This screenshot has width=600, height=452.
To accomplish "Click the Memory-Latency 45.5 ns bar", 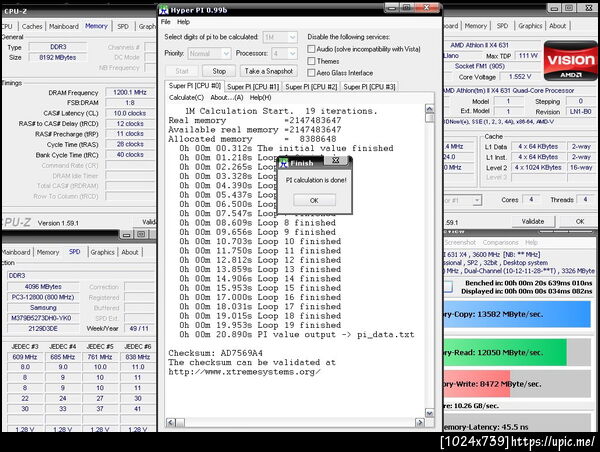I will [517, 423].
